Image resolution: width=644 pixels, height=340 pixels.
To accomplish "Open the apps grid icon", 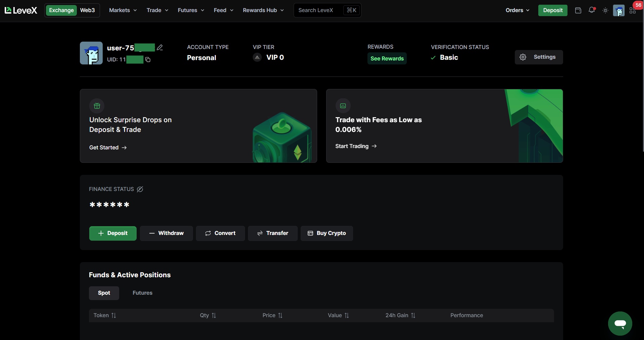I will pos(633,11).
